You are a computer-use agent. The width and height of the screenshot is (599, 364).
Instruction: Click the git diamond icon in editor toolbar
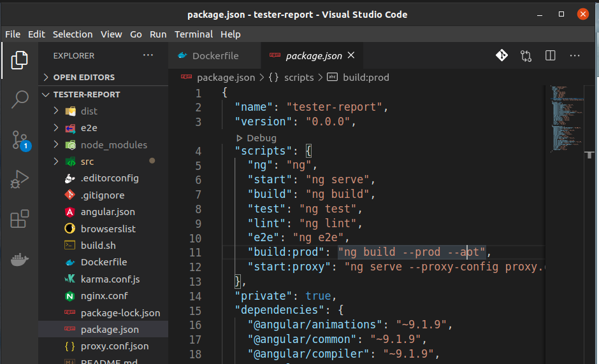click(x=502, y=55)
